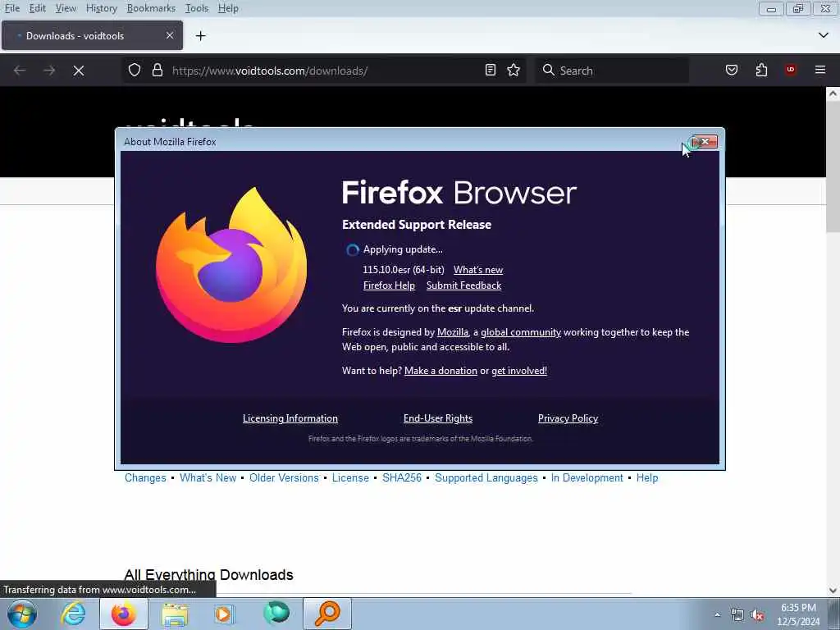Open the Tools menu
Viewport: 840px width, 630px height.
197,8
